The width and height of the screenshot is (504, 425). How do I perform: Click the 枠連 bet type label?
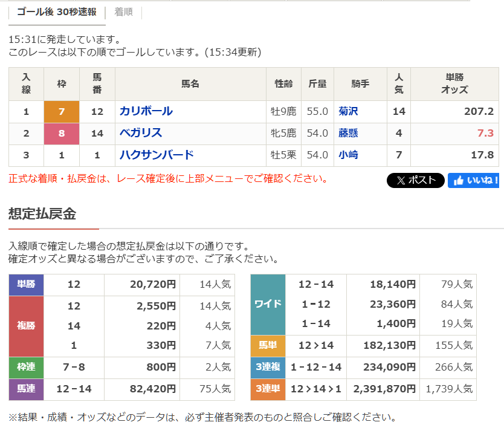click(26, 367)
